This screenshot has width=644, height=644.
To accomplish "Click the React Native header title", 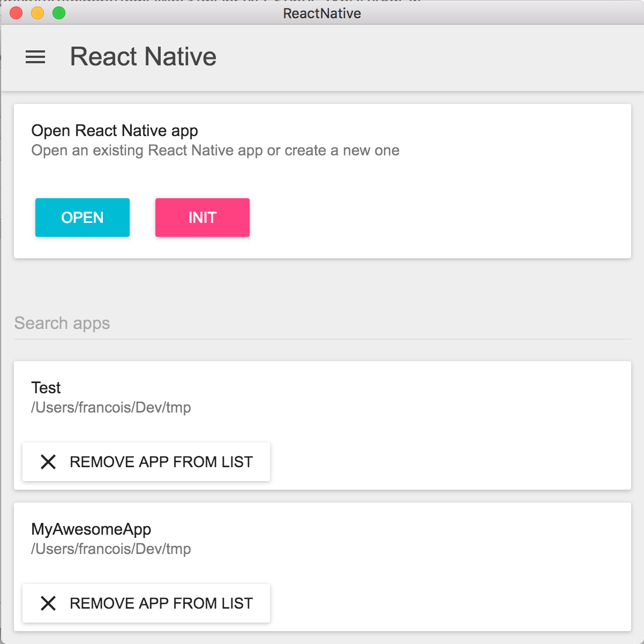I will tap(143, 57).
